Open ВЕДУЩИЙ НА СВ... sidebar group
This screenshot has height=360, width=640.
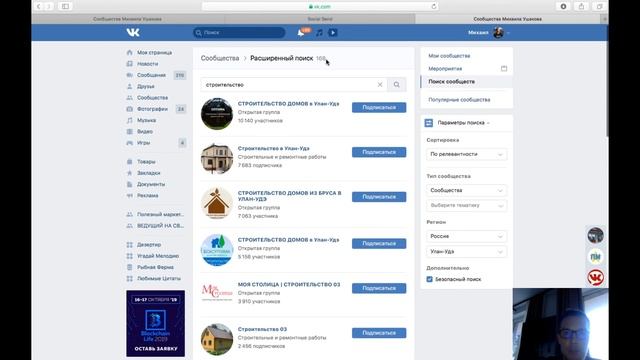tap(160, 226)
